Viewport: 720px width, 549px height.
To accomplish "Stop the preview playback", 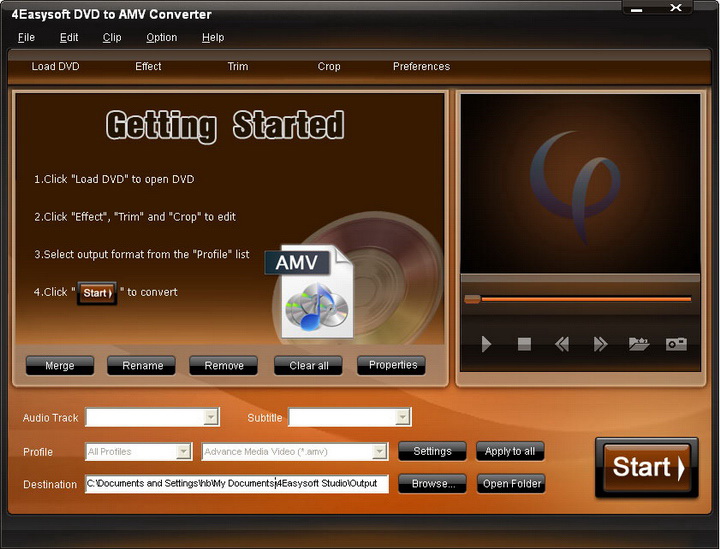I will point(524,344).
